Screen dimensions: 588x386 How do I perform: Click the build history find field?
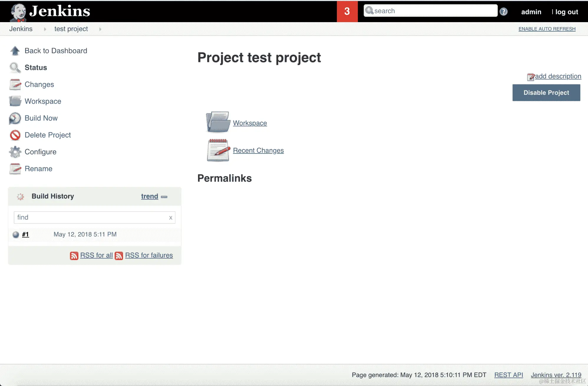(x=90, y=217)
